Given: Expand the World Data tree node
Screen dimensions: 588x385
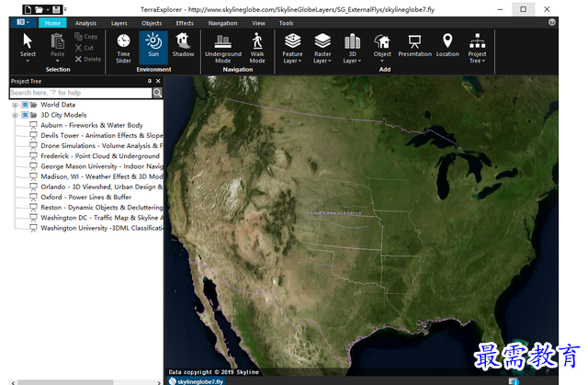Looking at the screenshot, I should pyautogui.click(x=15, y=105).
